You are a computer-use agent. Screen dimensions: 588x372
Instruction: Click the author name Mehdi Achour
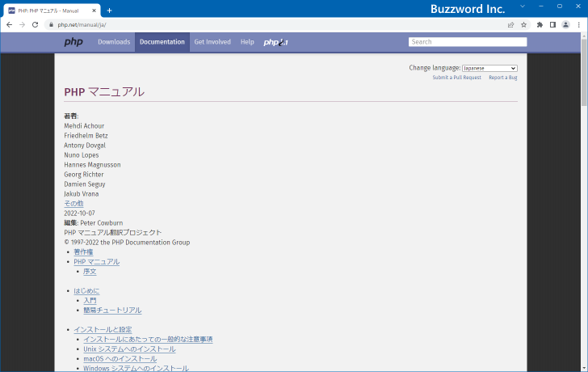click(x=84, y=125)
